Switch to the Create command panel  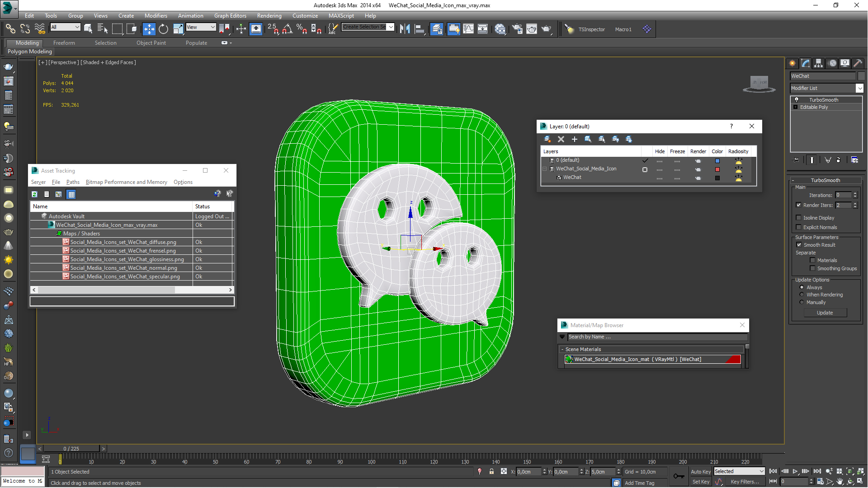pos(793,63)
